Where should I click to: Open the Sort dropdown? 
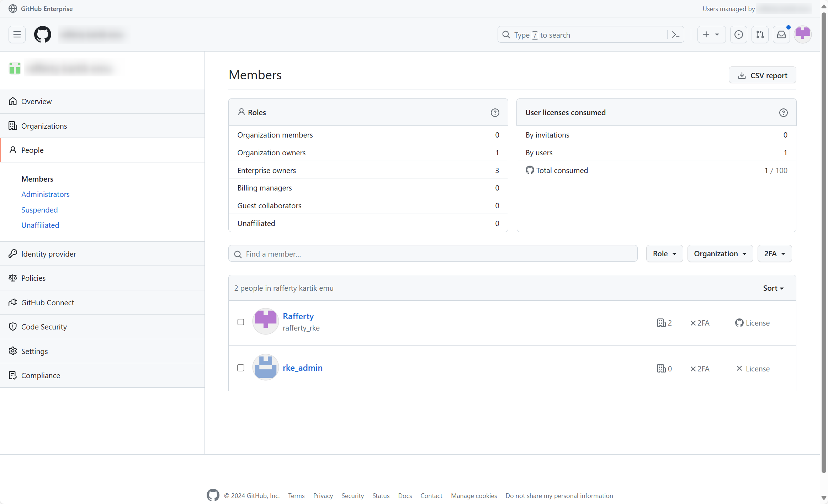click(x=773, y=288)
